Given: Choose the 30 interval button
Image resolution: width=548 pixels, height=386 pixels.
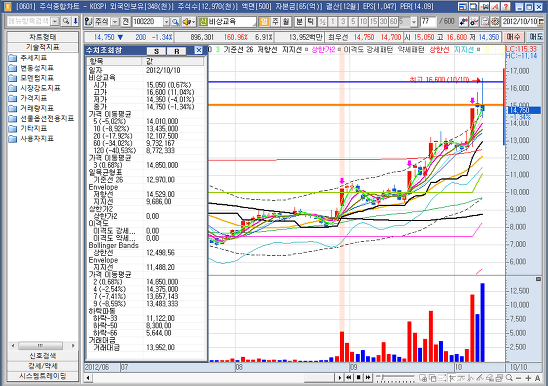Looking at the screenshot, I should click(x=383, y=22).
